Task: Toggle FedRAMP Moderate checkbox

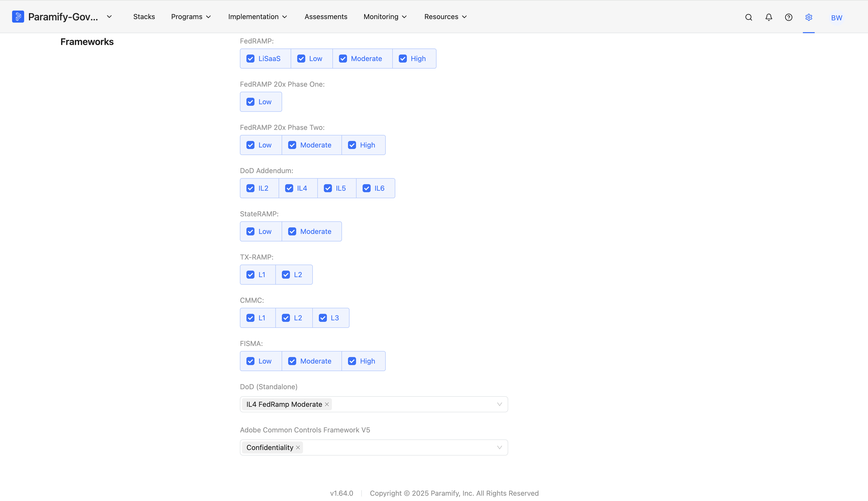Action: (x=342, y=59)
